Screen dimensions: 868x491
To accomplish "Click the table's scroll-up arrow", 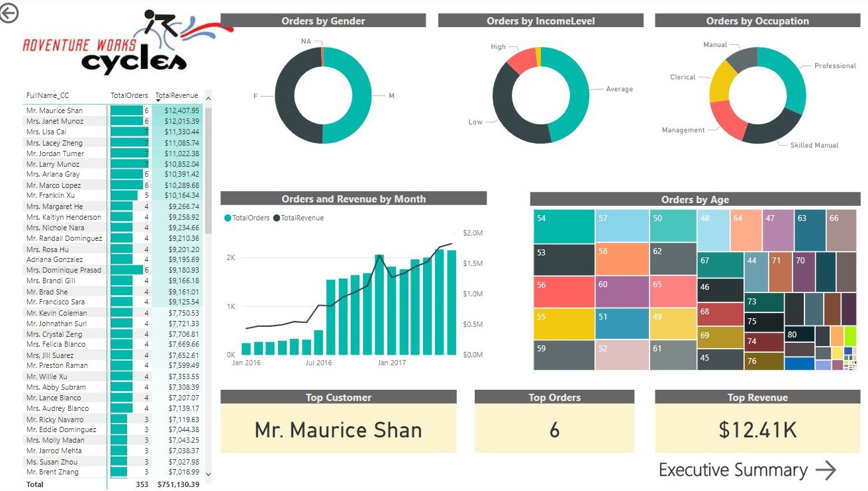I will [209, 99].
